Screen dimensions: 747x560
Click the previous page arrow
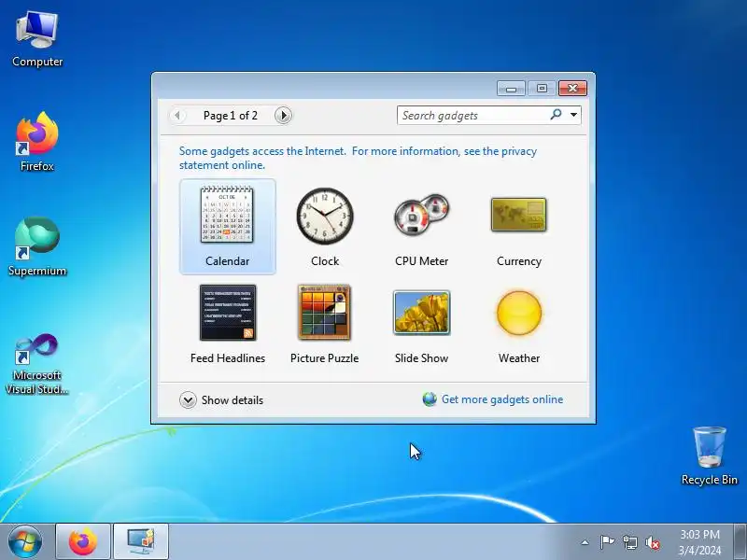tap(177, 115)
